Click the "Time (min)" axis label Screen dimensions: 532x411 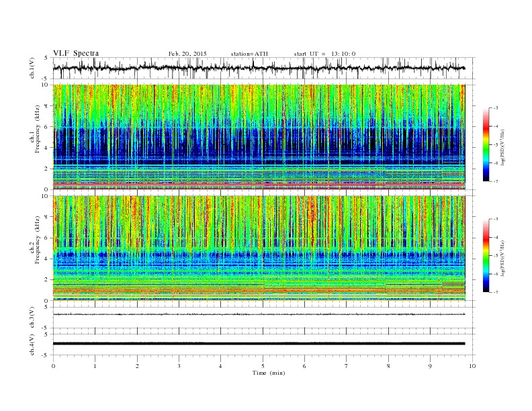pos(269,373)
